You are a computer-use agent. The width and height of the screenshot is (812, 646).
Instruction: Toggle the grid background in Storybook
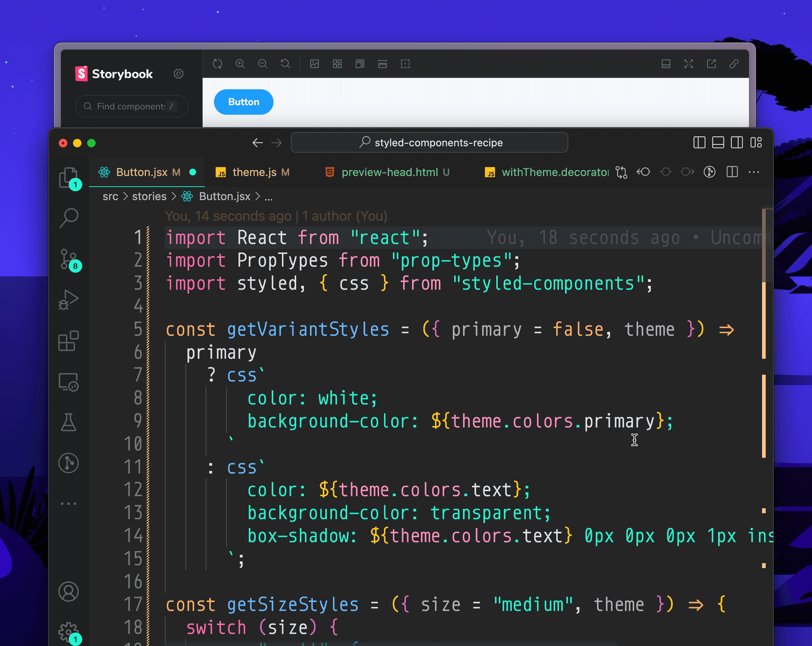[x=337, y=64]
